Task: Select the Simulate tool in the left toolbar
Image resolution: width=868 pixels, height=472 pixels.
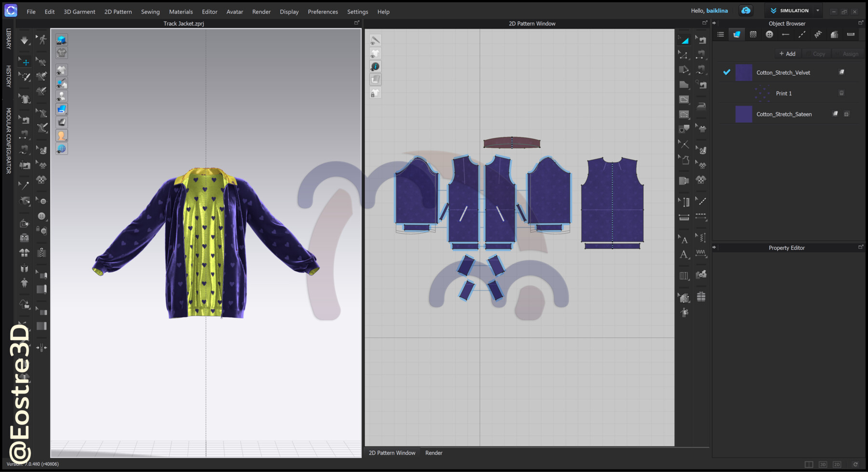Action: pyautogui.click(x=24, y=40)
